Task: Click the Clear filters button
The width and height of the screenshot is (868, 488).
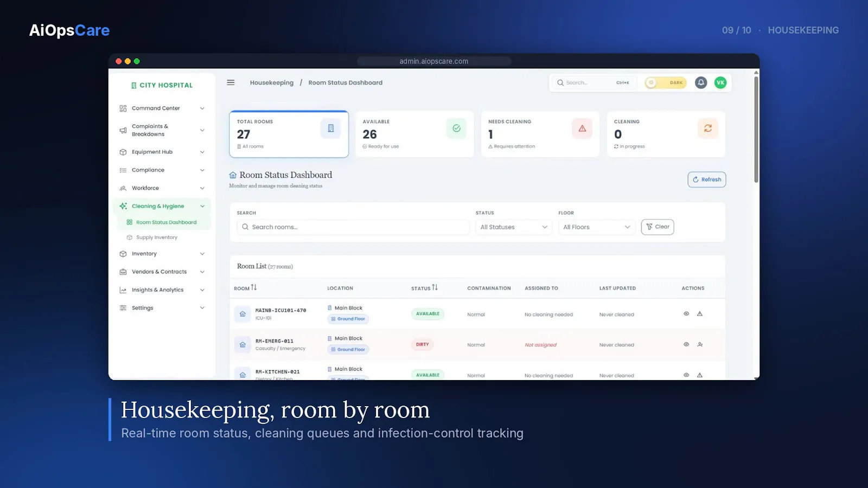Action: tap(658, 227)
